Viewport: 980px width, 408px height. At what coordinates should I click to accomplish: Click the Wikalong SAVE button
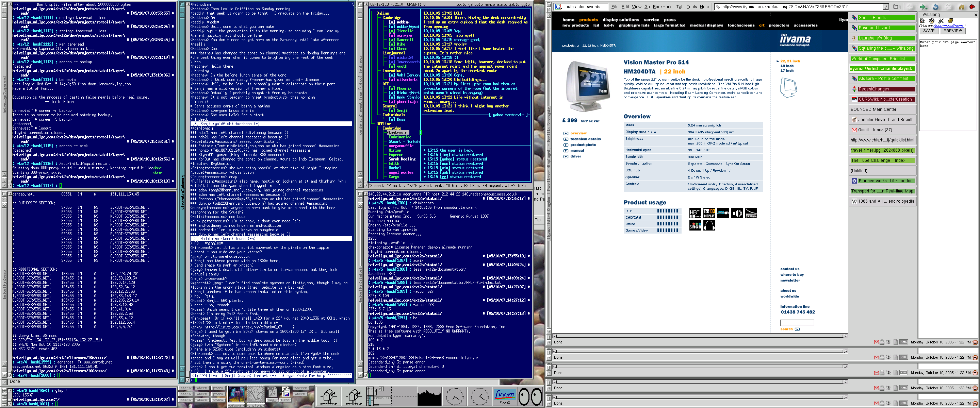(928, 31)
